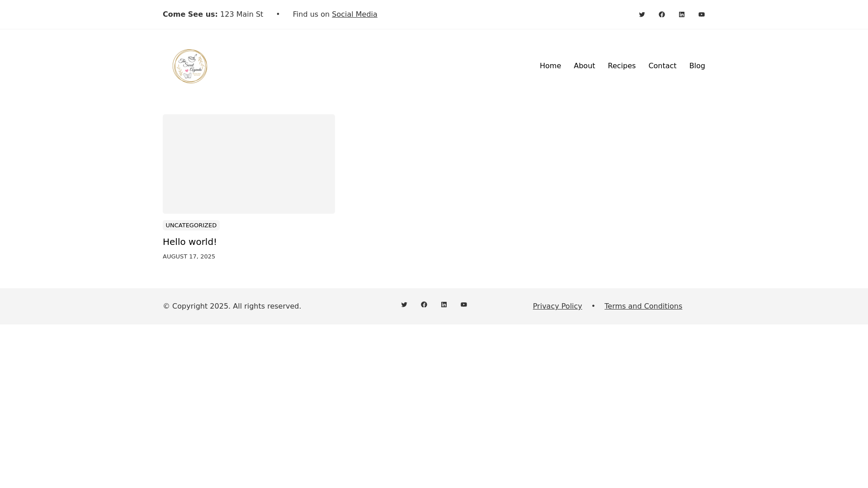Image resolution: width=868 pixels, height=488 pixels.
Task: Click The Sweet Agenda site logo
Action: coord(190,66)
